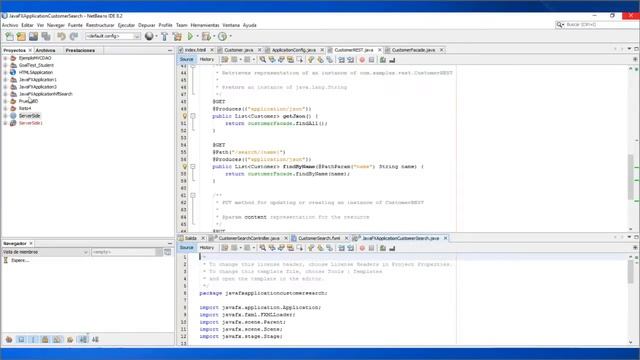Click the Shift Line Left icon in lower editor
This screenshot has height=360, width=640.
pyautogui.click(x=341, y=248)
